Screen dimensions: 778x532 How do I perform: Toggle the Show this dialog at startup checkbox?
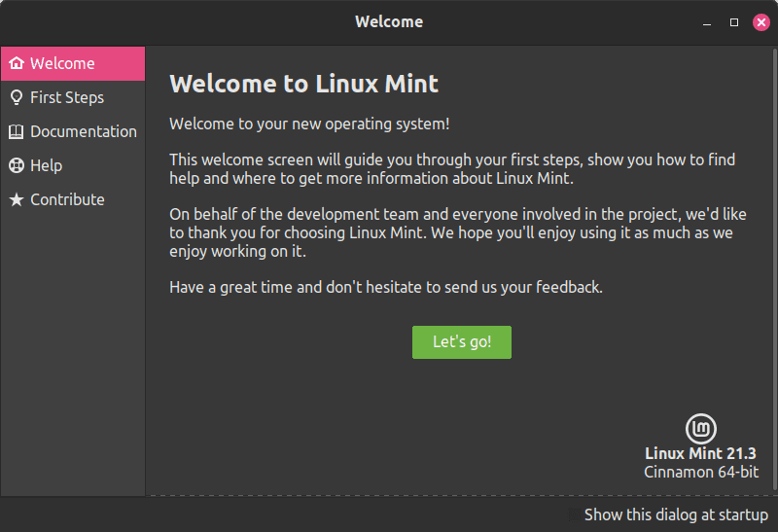pos(574,514)
